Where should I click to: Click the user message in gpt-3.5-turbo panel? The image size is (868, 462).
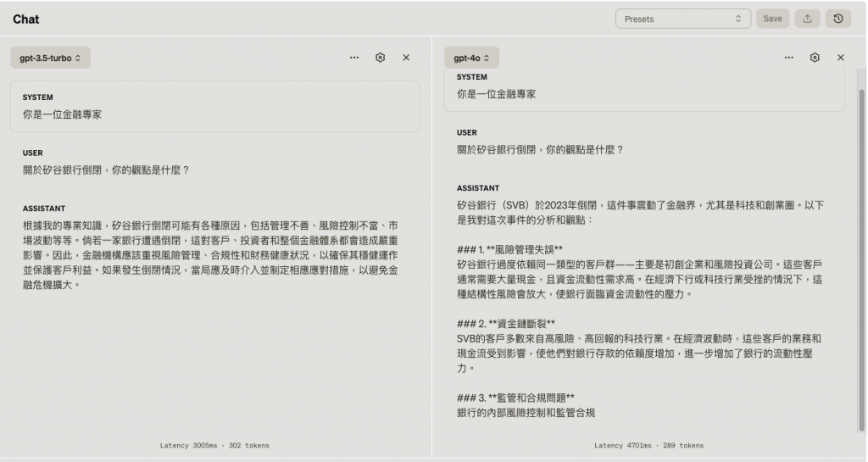[106, 170]
